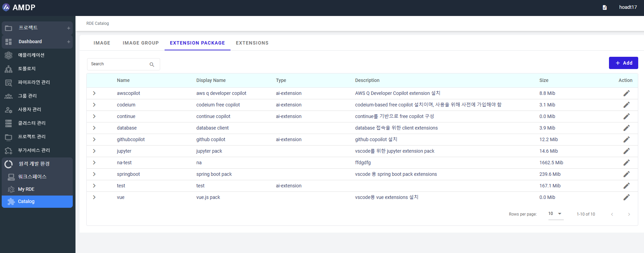This screenshot has width=644, height=253.
Task: Edit the na-test package
Action: pos(626,163)
